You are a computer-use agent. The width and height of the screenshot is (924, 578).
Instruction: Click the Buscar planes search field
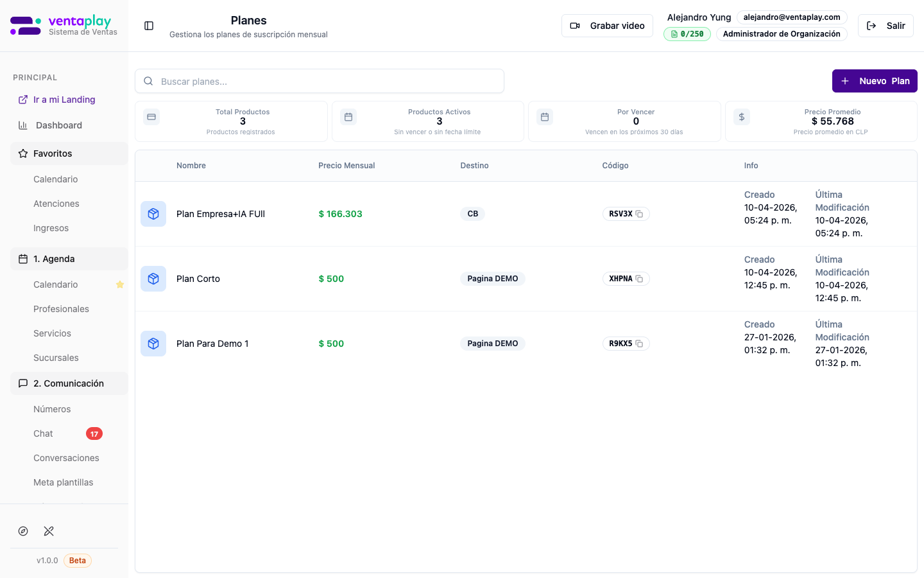[320, 82]
